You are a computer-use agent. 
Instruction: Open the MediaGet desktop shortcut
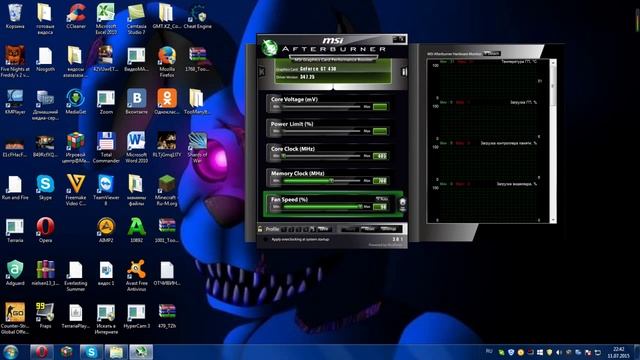[x=76, y=102]
